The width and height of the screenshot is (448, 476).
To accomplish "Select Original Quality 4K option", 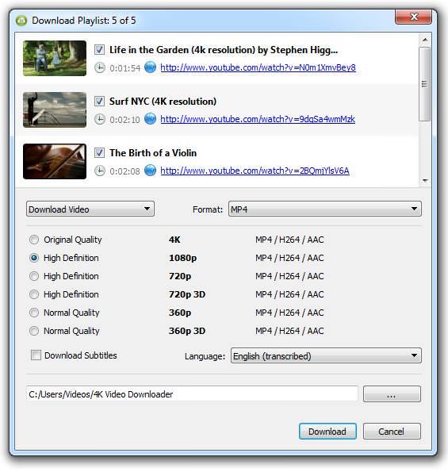I will (x=34, y=240).
